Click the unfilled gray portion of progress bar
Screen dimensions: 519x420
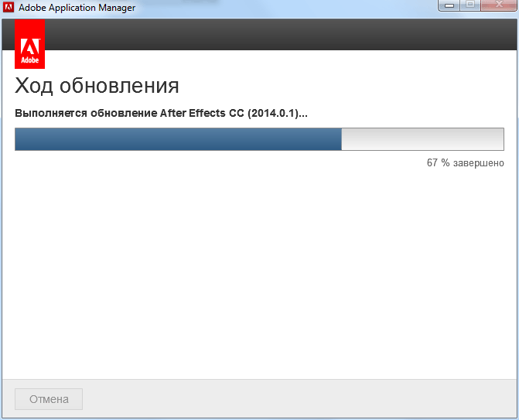[x=422, y=139]
